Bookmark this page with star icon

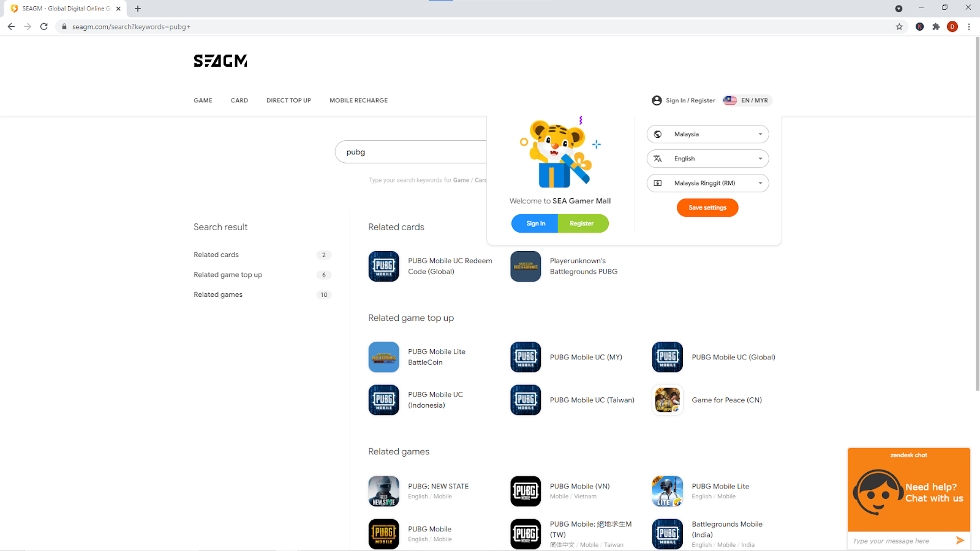click(x=899, y=26)
